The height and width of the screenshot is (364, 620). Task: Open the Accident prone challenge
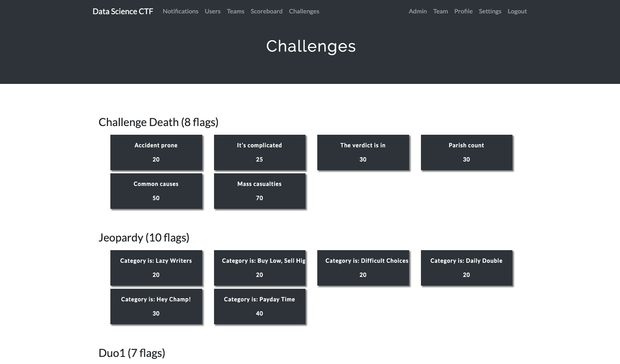click(156, 152)
